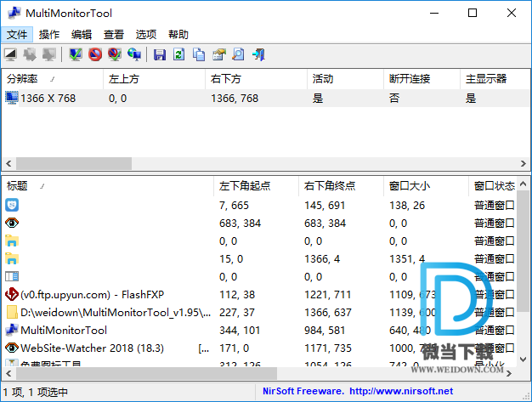Click the eye icon in row 683, 384

click(x=12, y=223)
